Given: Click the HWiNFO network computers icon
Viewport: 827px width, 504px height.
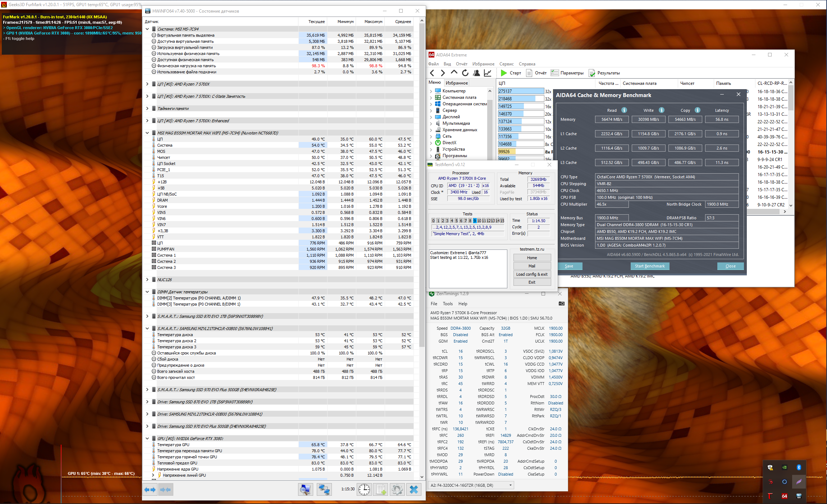Looking at the screenshot, I should pyautogui.click(x=324, y=490).
